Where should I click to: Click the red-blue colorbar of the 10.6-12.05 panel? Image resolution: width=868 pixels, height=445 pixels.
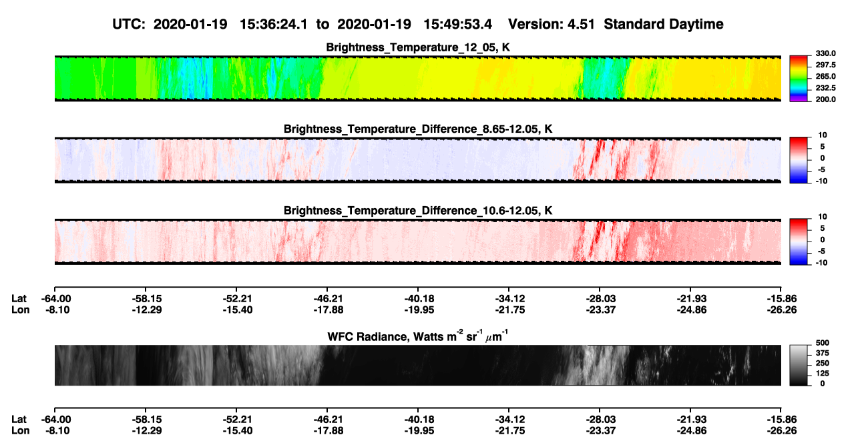pyautogui.click(x=799, y=242)
